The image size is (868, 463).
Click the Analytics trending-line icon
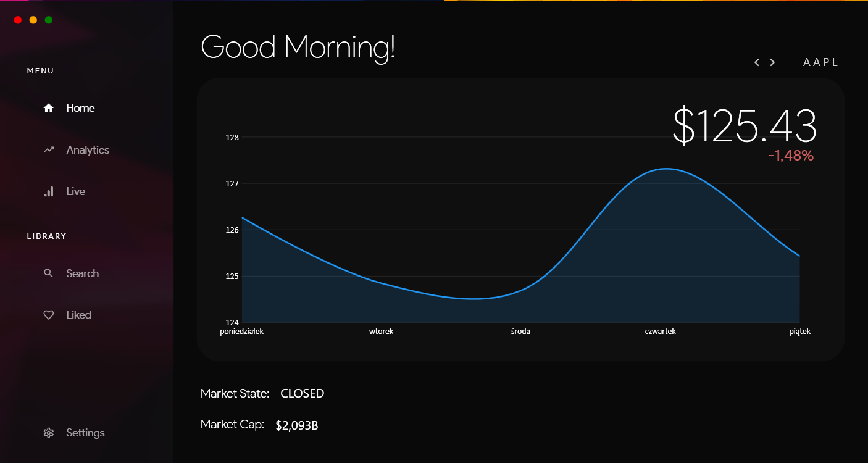click(49, 150)
